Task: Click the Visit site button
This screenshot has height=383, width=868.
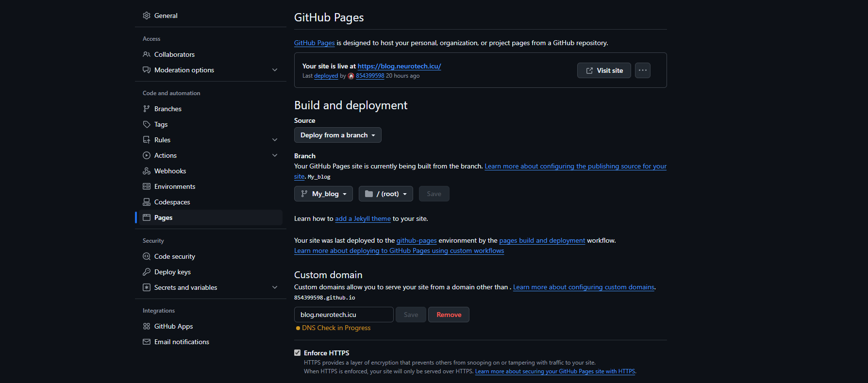Action: click(x=604, y=70)
